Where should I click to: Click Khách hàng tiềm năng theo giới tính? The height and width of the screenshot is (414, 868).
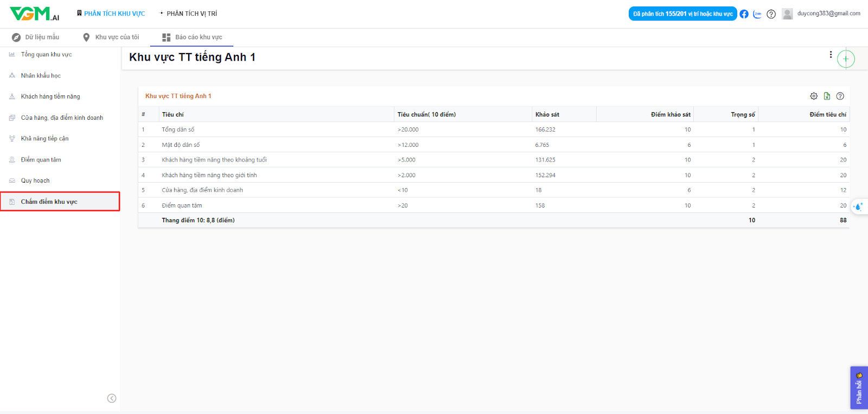tap(209, 175)
